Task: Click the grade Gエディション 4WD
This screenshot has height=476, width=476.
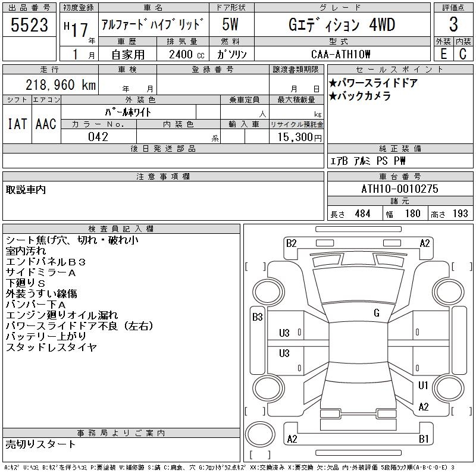Action: [x=342, y=25]
